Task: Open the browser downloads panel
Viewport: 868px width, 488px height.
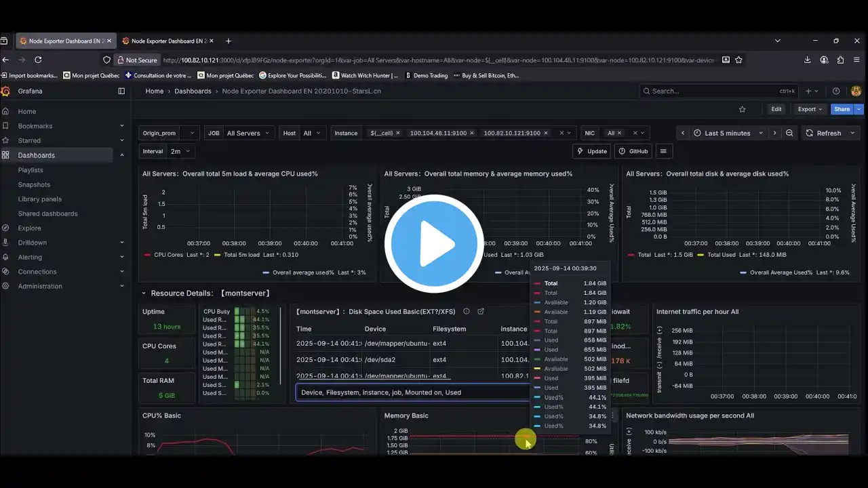Action: [x=807, y=60]
